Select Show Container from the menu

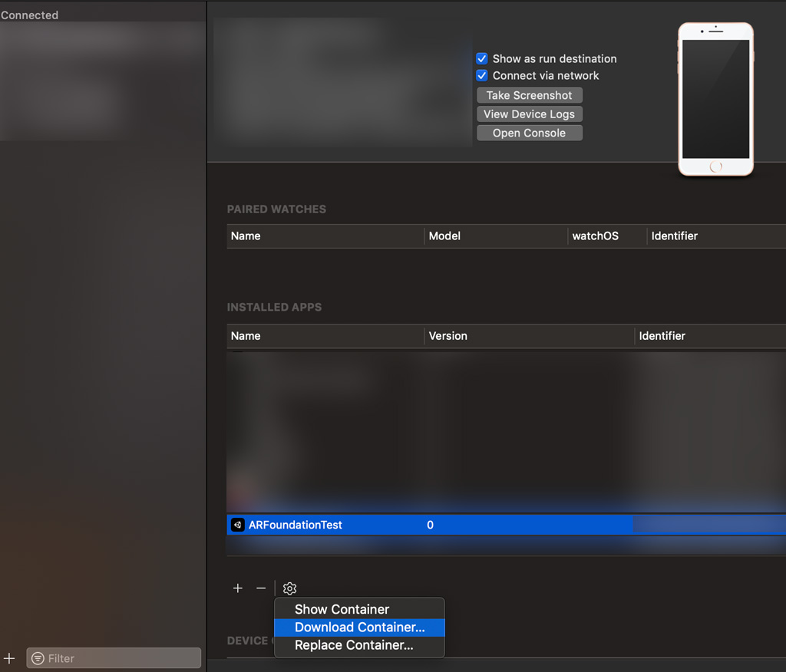coord(359,609)
